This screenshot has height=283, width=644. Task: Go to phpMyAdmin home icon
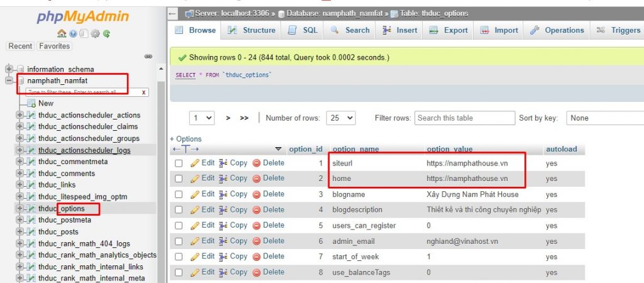pyautogui.click(x=62, y=34)
